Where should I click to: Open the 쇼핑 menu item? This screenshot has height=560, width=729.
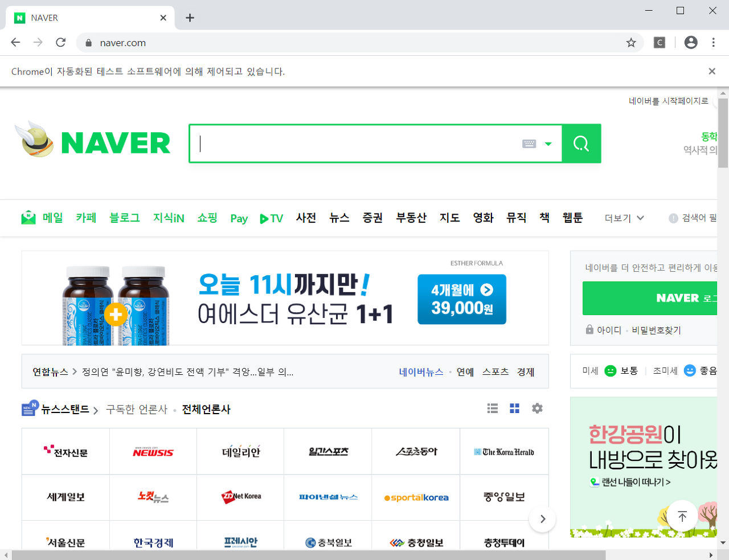(207, 218)
